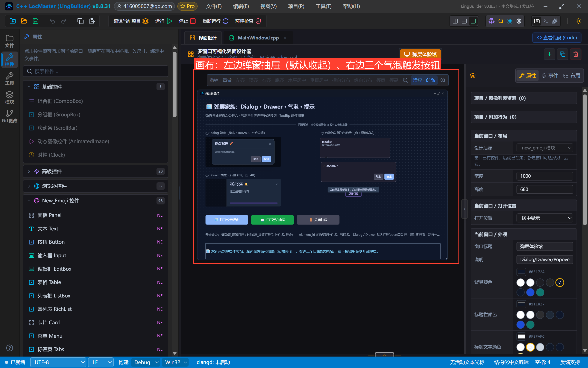Click the redo arrow in top toolbar

point(64,21)
